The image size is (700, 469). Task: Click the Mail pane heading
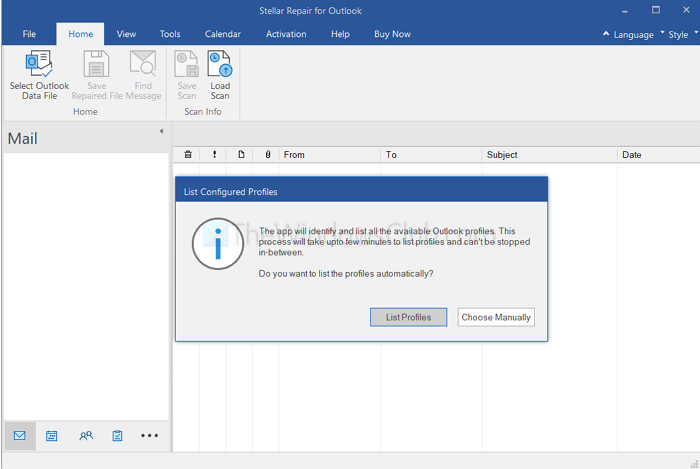coord(22,138)
